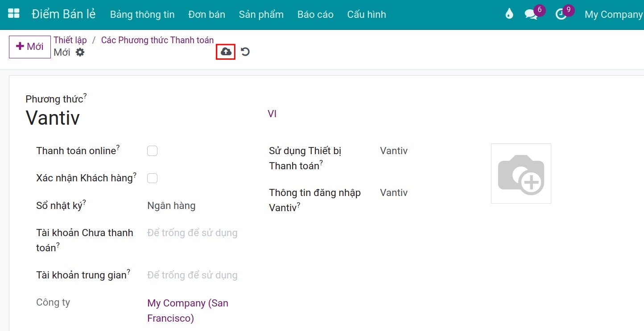644x331 pixels.
Task: Discard changes with the undo arrow icon
Action: coord(245,52)
